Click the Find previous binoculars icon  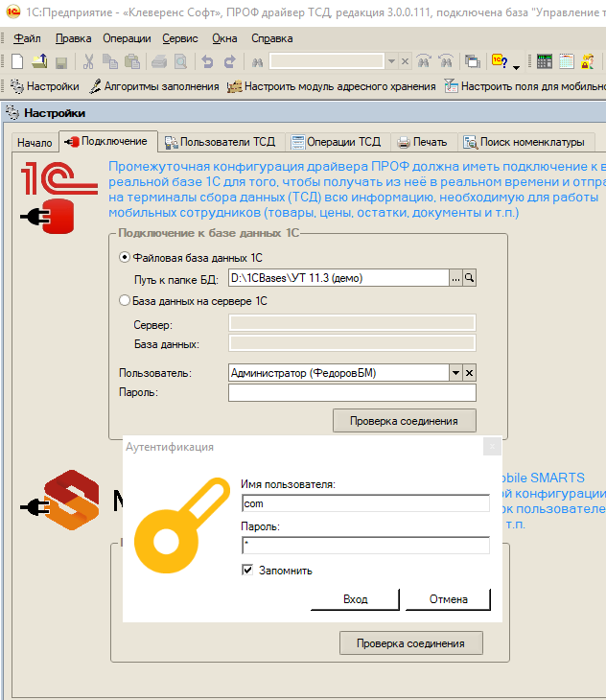[x=424, y=61]
